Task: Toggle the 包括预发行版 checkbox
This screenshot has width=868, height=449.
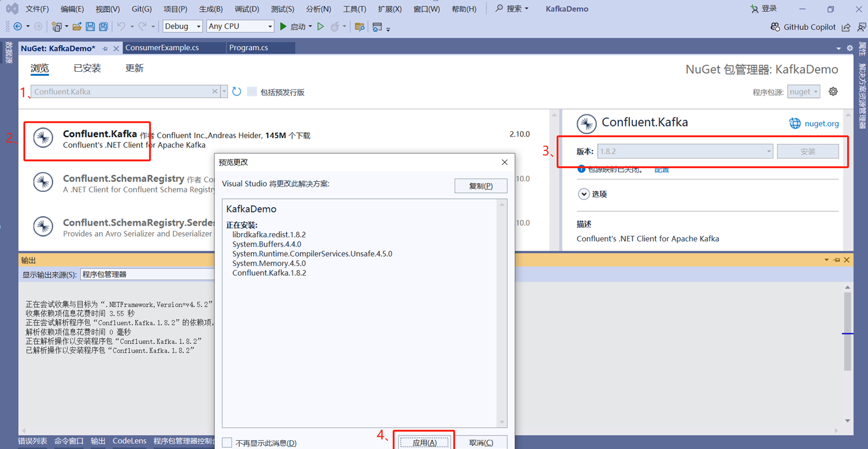Action: coord(252,92)
